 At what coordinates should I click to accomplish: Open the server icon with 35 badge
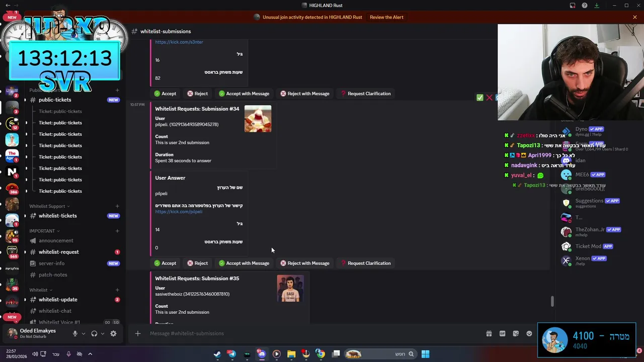click(x=12, y=285)
